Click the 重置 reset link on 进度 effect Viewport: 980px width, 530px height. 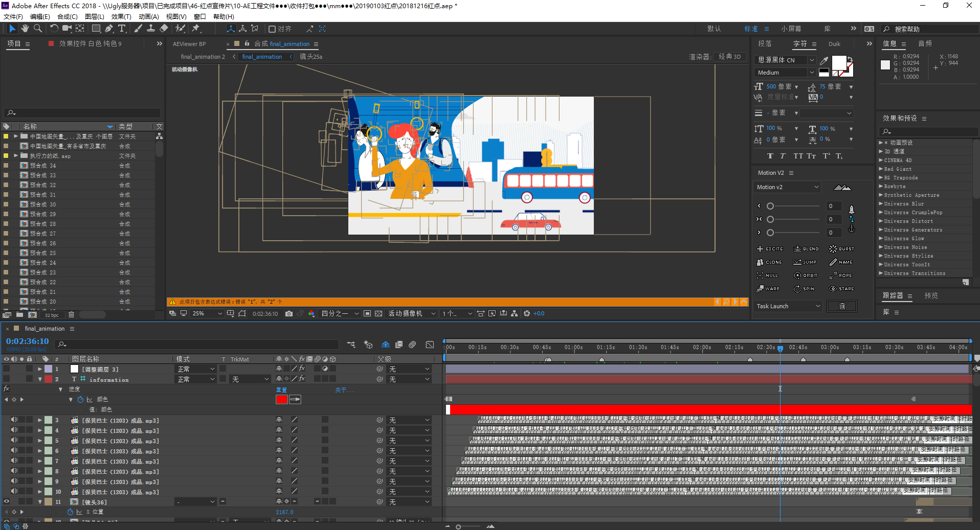coord(281,390)
